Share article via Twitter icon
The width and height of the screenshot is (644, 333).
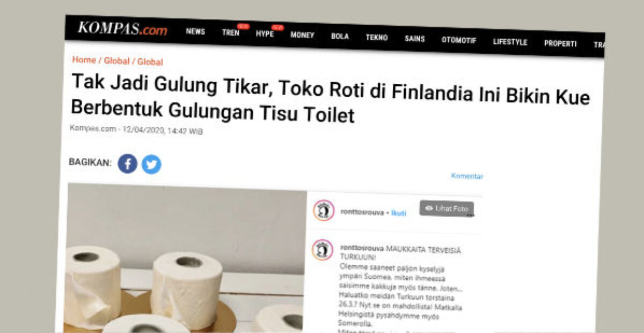(151, 164)
